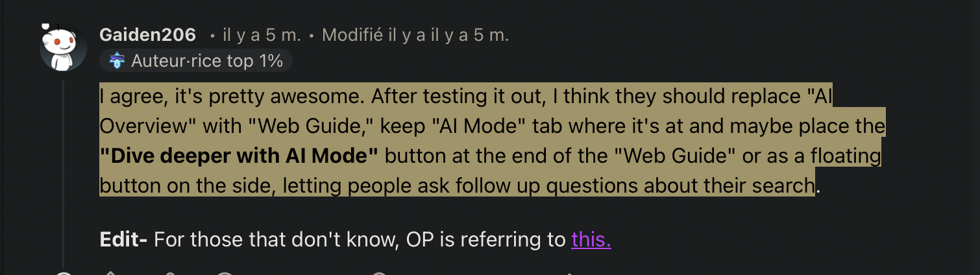Follow the purple "this." hyperlink
Image resolution: width=980 pixels, height=275 pixels.
point(591,240)
